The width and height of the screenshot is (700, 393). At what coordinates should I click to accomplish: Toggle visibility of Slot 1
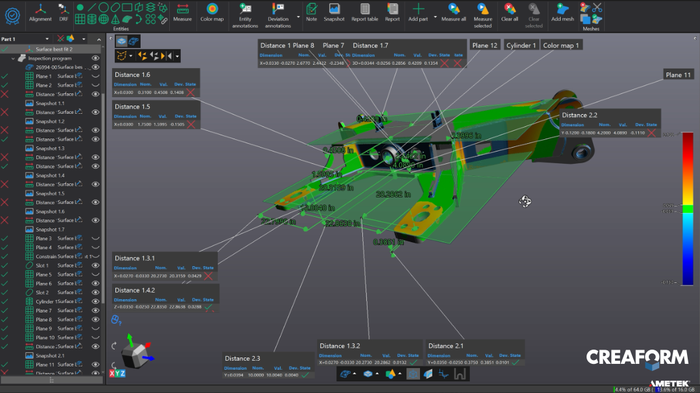[x=96, y=265]
